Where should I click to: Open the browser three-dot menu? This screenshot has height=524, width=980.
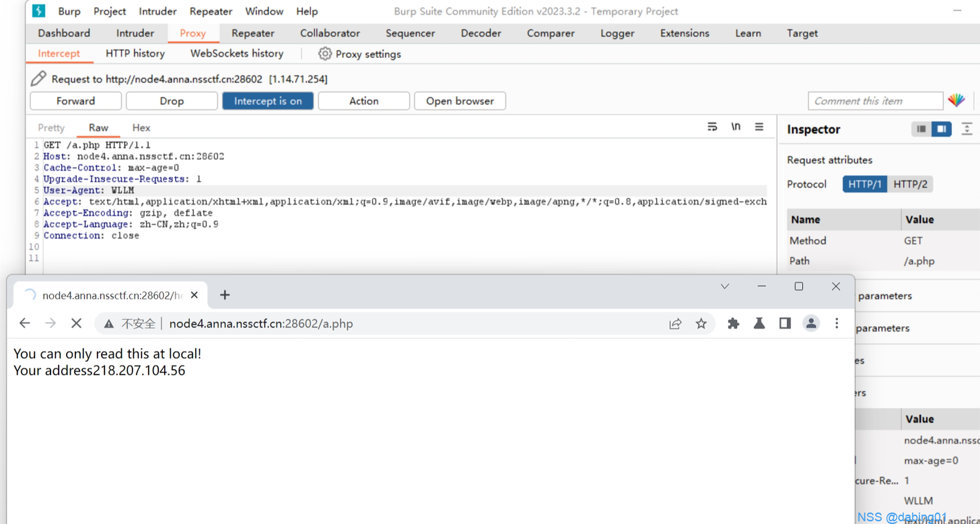coord(837,324)
